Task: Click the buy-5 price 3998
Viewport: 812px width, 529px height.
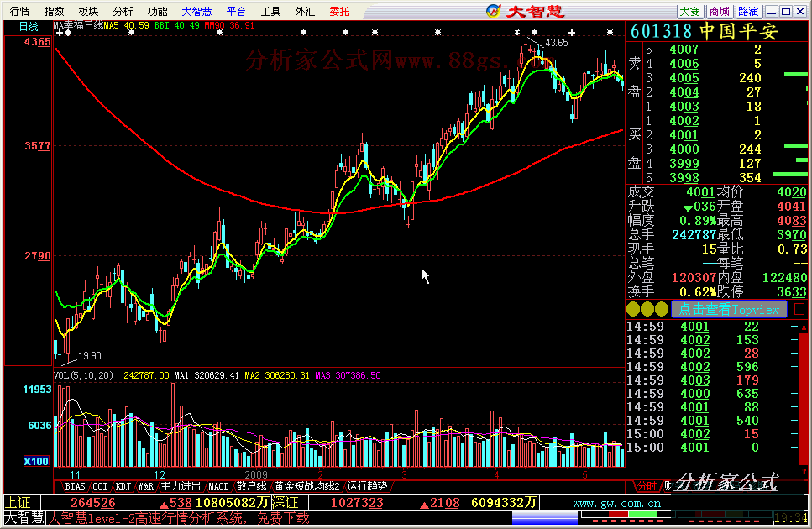Action: pos(684,178)
